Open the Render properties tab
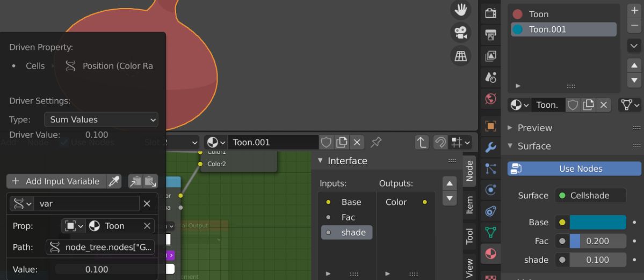644x280 pixels. click(490, 13)
